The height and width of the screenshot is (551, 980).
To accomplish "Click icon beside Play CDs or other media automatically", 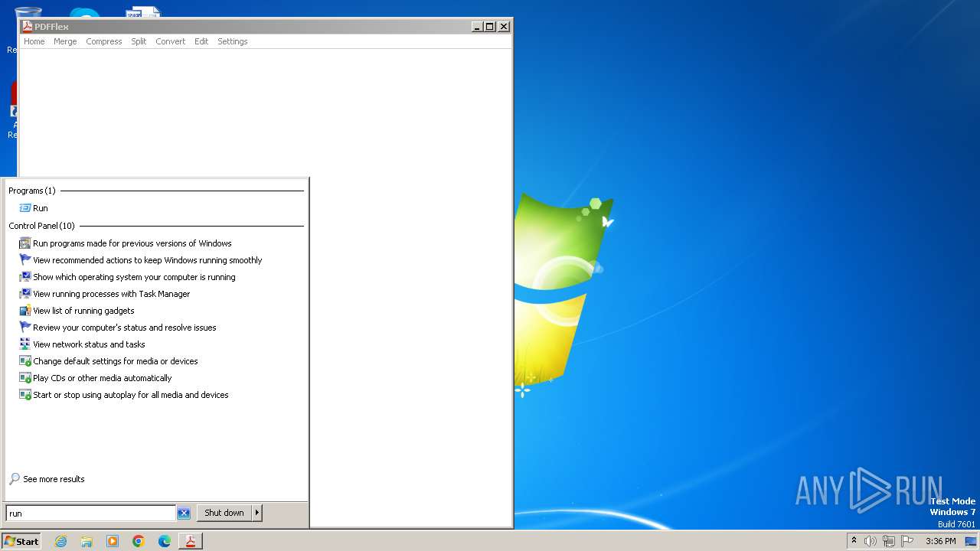I will (x=24, y=378).
